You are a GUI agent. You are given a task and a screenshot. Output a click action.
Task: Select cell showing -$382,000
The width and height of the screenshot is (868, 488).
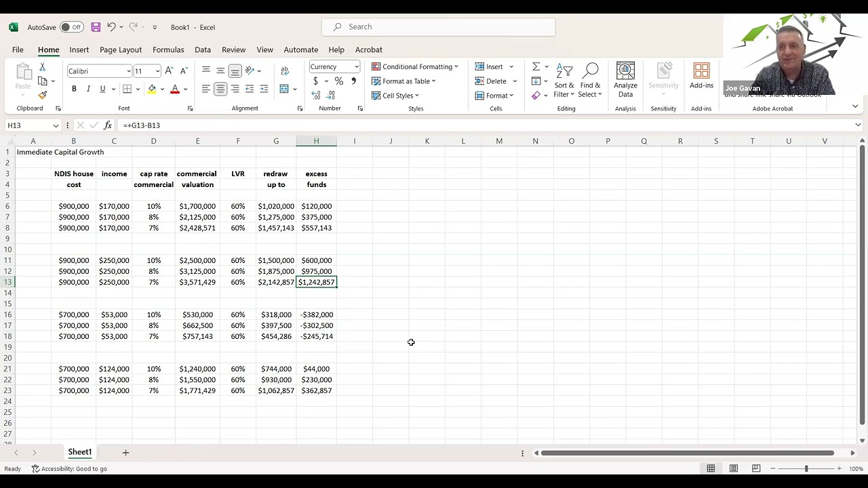click(x=316, y=314)
